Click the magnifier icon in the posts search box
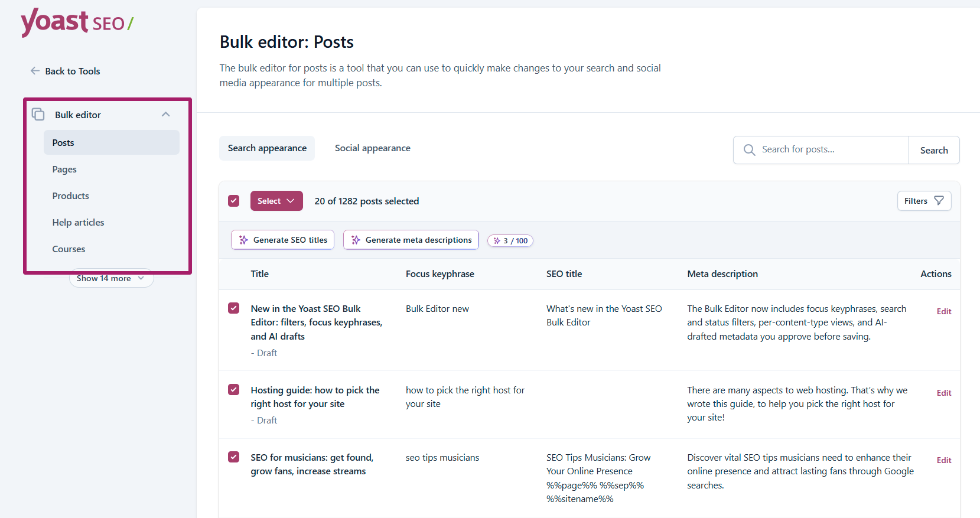Viewport: 980px width, 518px height. tap(749, 150)
